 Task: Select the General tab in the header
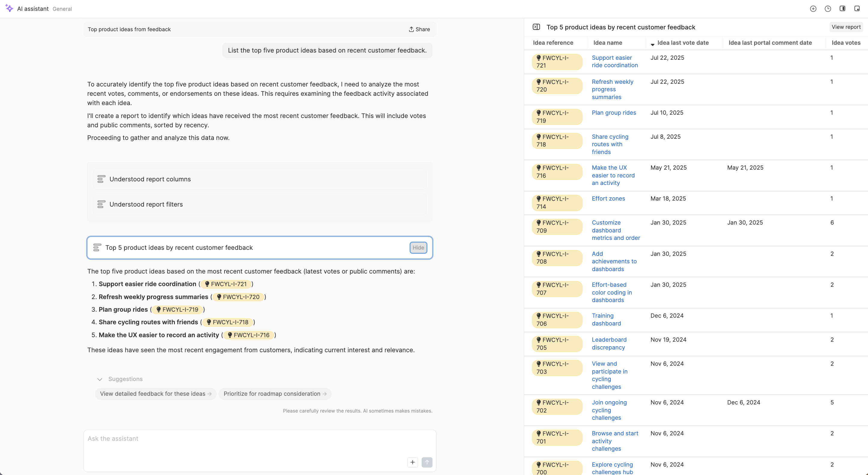pyautogui.click(x=62, y=9)
